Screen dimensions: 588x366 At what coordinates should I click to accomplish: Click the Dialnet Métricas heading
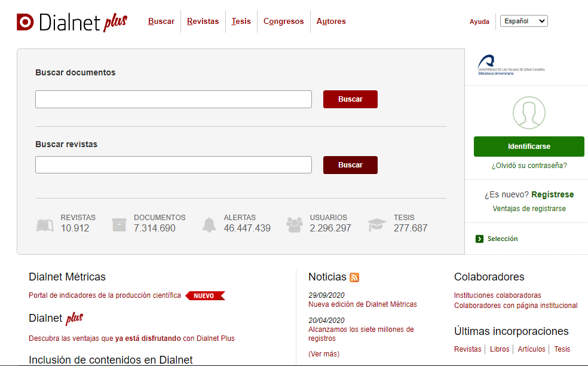click(x=67, y=277)
